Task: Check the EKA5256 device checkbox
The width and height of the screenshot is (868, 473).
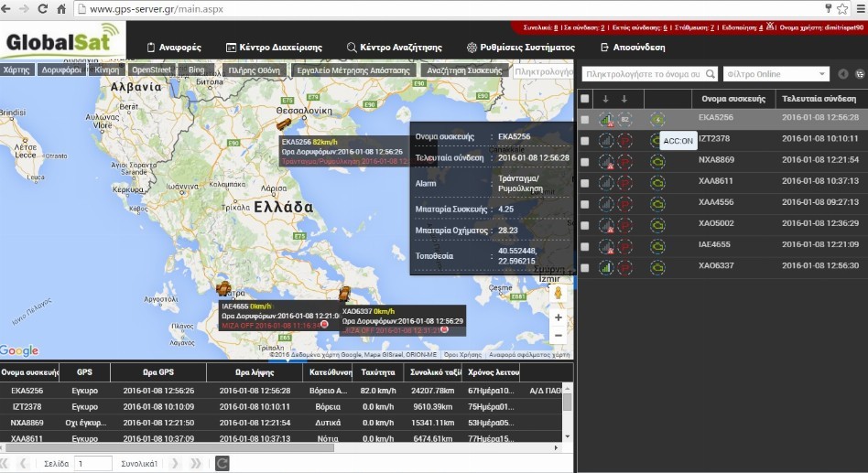Action: 584,120
